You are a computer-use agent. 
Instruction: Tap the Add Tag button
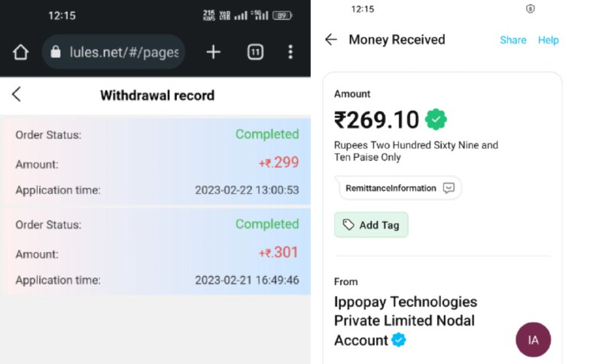371,225
